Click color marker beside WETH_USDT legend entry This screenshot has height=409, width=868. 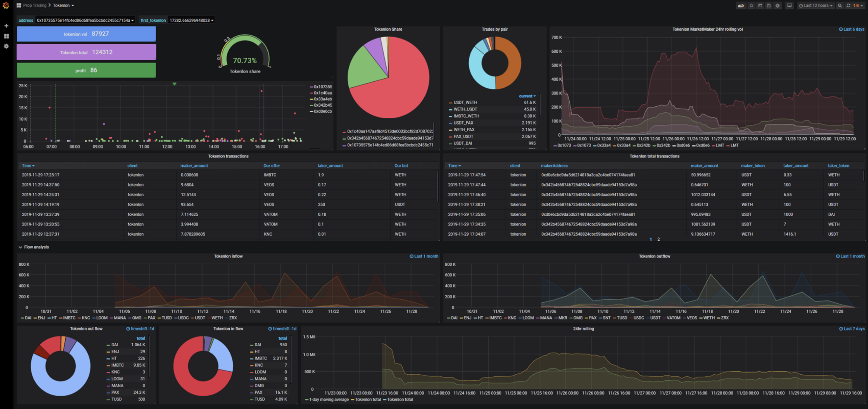(451, 109)
